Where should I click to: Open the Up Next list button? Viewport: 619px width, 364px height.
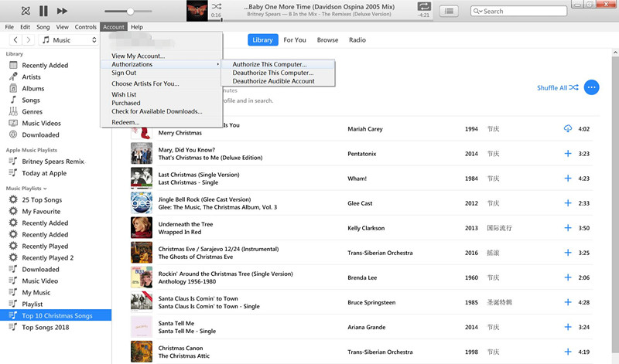[x=449, y=11]
